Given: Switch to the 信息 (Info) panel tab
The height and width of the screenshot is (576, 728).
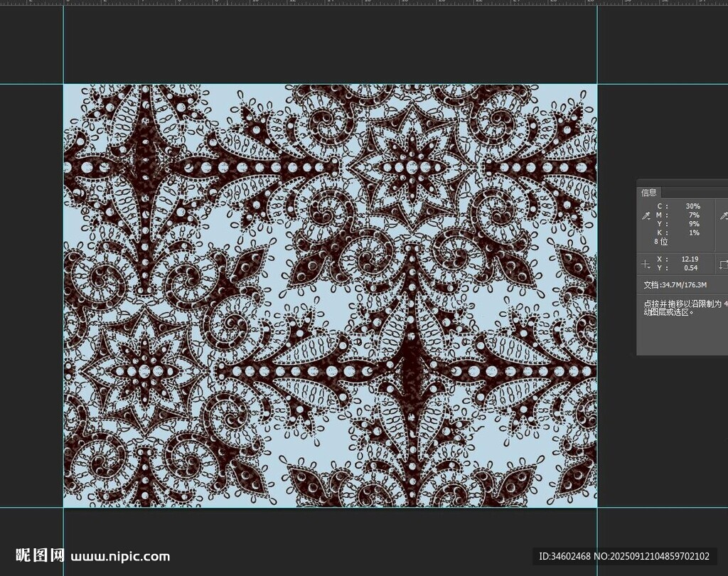Looking at the screenshot, I should [x=648, y=193].
